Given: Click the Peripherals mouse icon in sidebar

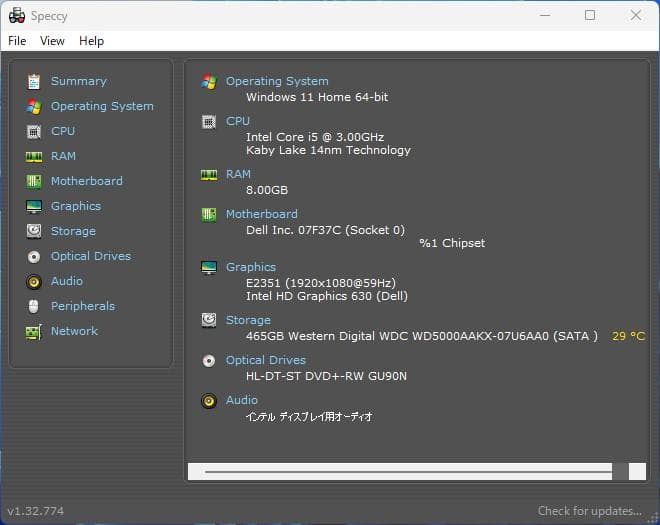Looking at the screenshot, I should tap(34, 306).
